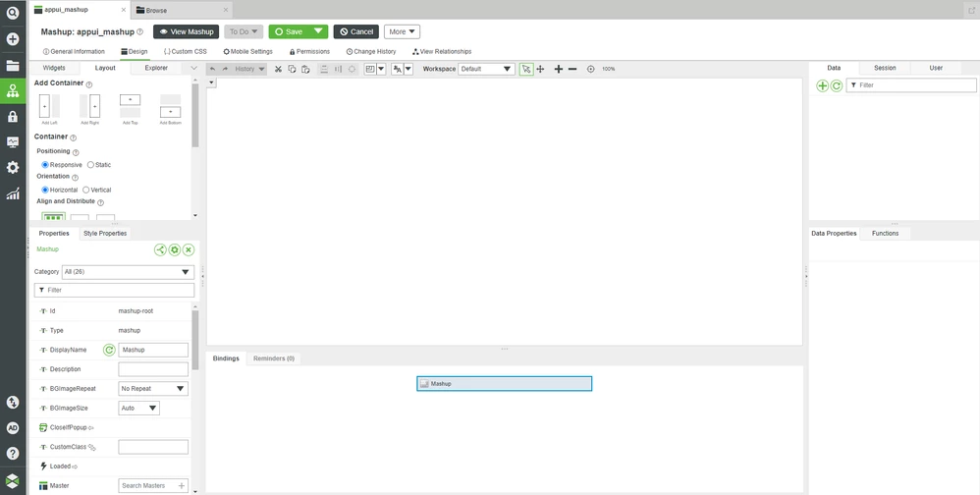Click the undo arrow in the design toolbar
Image resolution: width=980 pixels, height=495 pixels.
coord(212,69)
